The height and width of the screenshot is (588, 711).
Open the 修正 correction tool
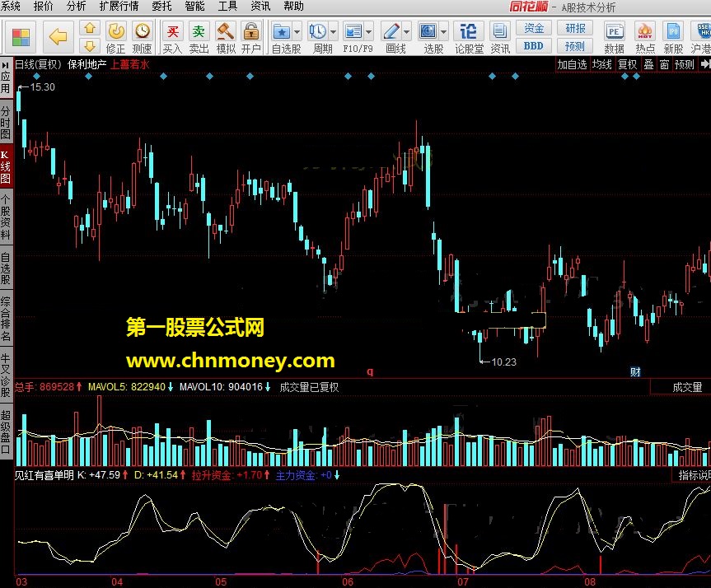pyautogui.click(x=116, y=38)
